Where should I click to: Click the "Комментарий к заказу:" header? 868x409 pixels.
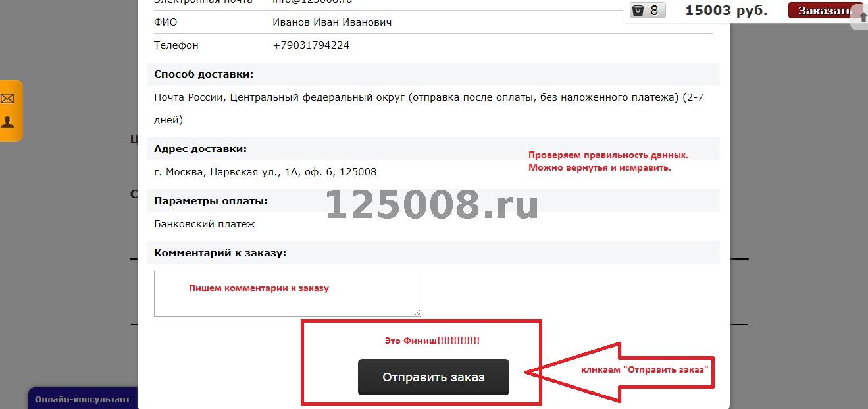click(x=220, y=253)
